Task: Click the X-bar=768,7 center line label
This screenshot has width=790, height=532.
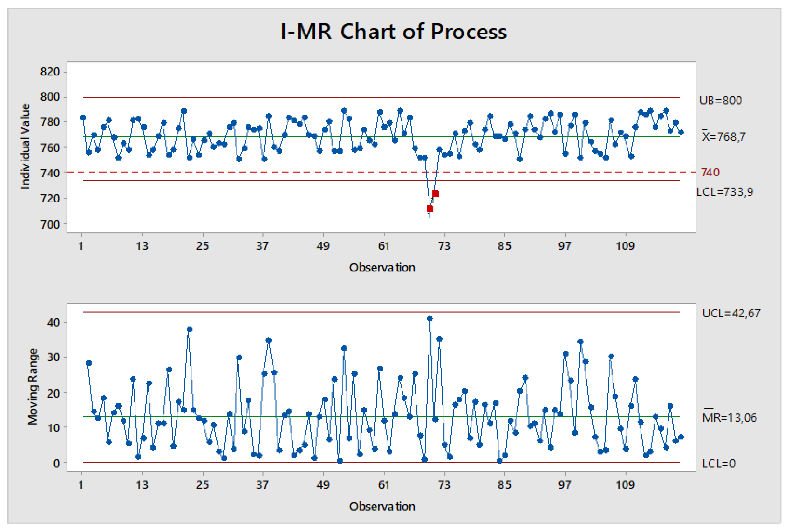Action: (723, 137)
